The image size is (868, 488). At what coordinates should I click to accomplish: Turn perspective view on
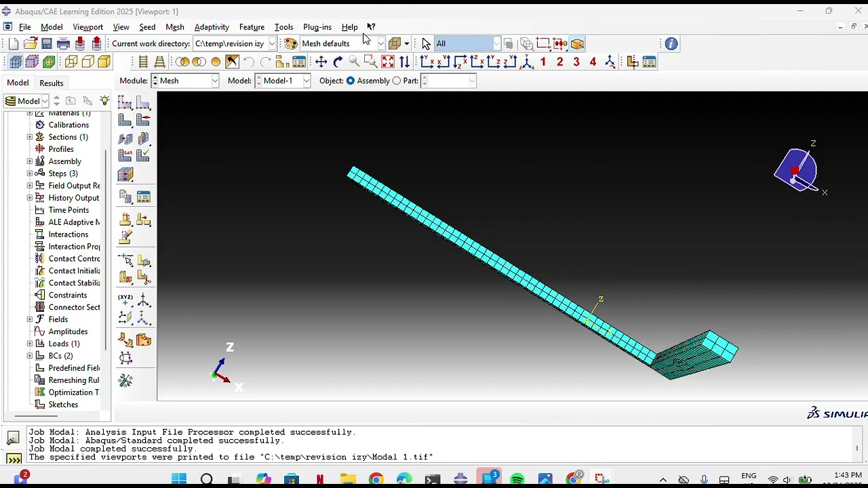(x=159, y=62)
